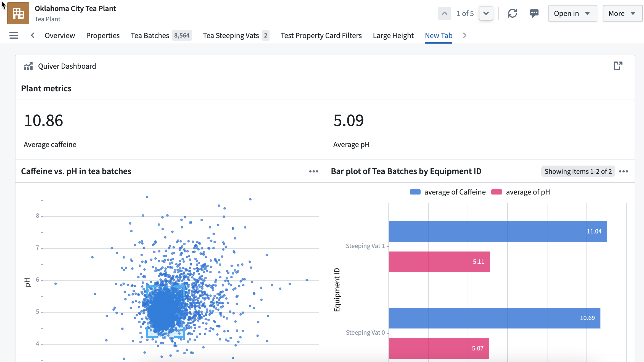
Task: Click the 10.86 Average caffeine value
Action: click(44, 121)
